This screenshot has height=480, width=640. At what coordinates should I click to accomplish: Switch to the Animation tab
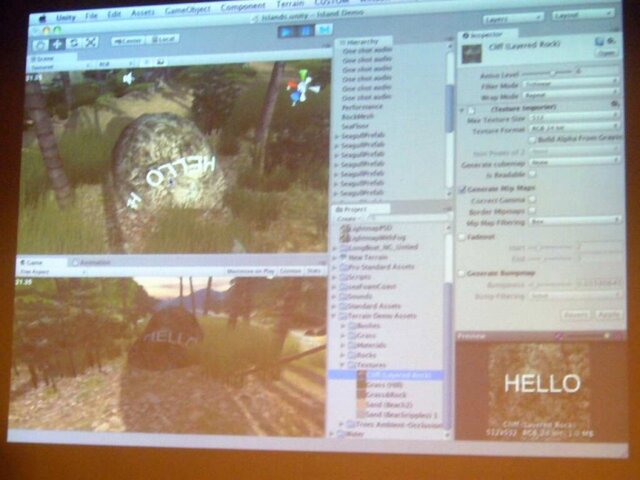pyautogui.click(x=91, y=262)
